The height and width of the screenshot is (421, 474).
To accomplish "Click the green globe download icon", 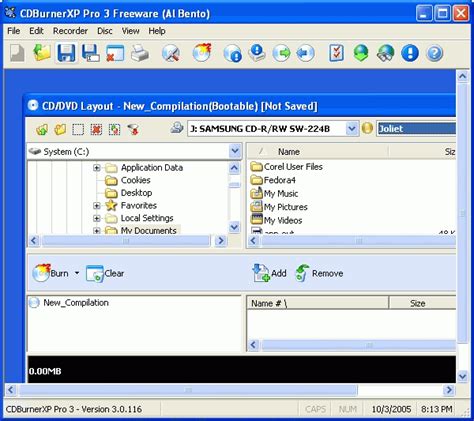I will (x=361, y=53).
